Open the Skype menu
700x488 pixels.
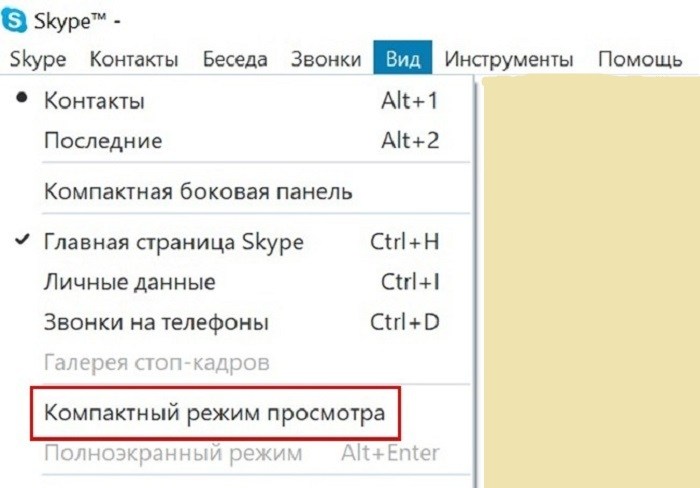click(38, 58)
